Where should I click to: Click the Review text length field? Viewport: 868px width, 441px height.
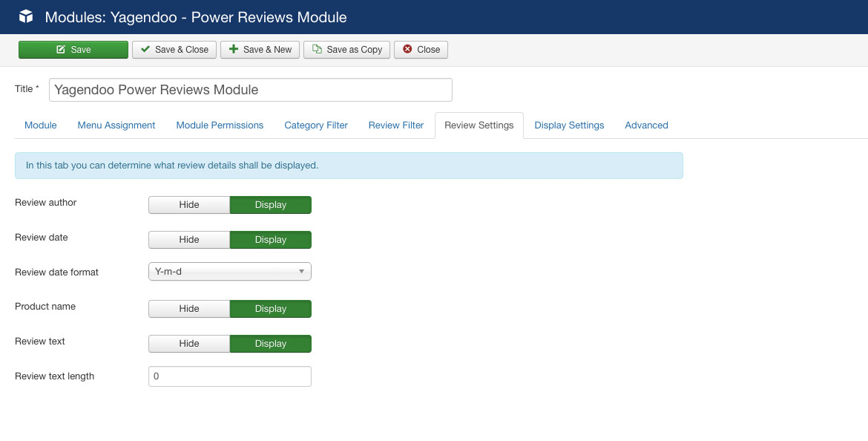coord(230,376)
